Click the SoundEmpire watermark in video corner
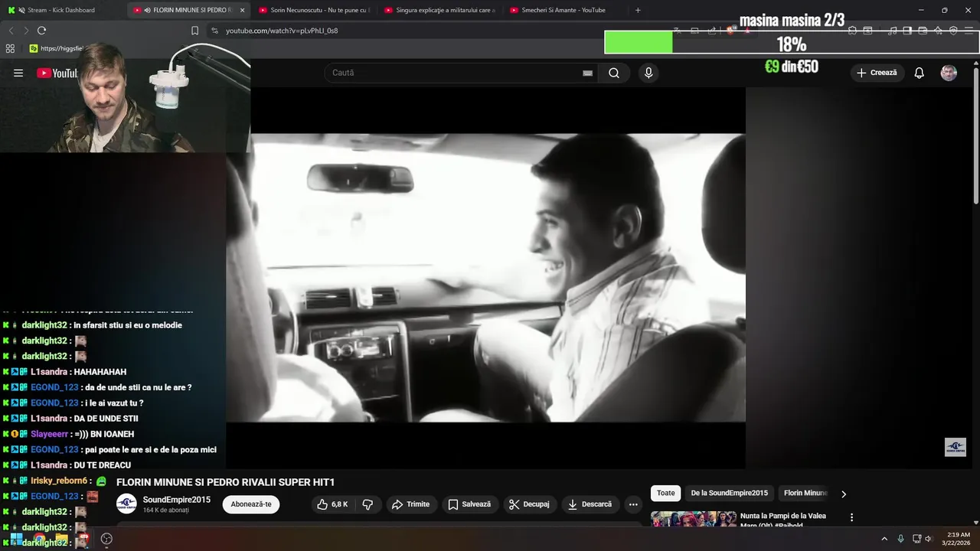Viewport: 980px width, 551px height. click(x=955, y=447)
